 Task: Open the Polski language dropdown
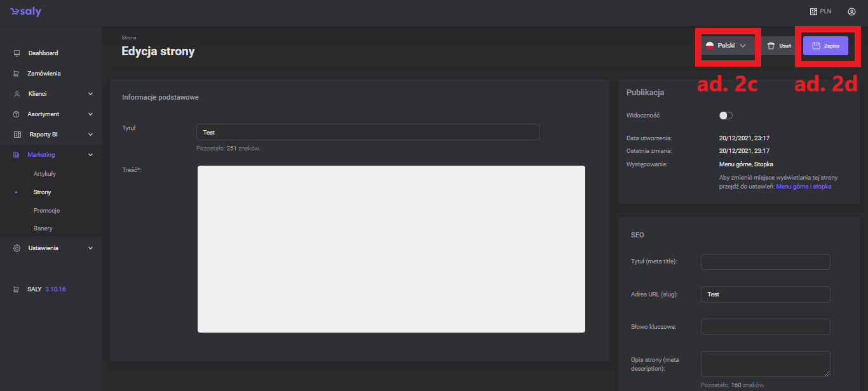[726, 46]
